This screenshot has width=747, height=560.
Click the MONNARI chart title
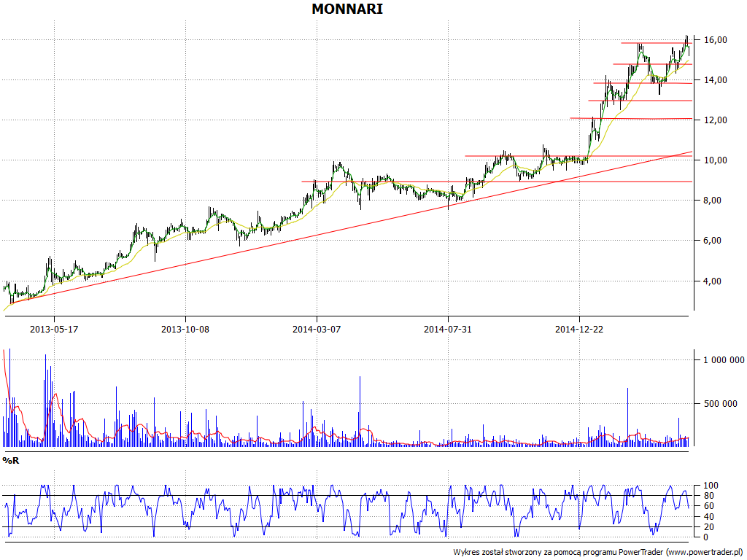point(347,9)
